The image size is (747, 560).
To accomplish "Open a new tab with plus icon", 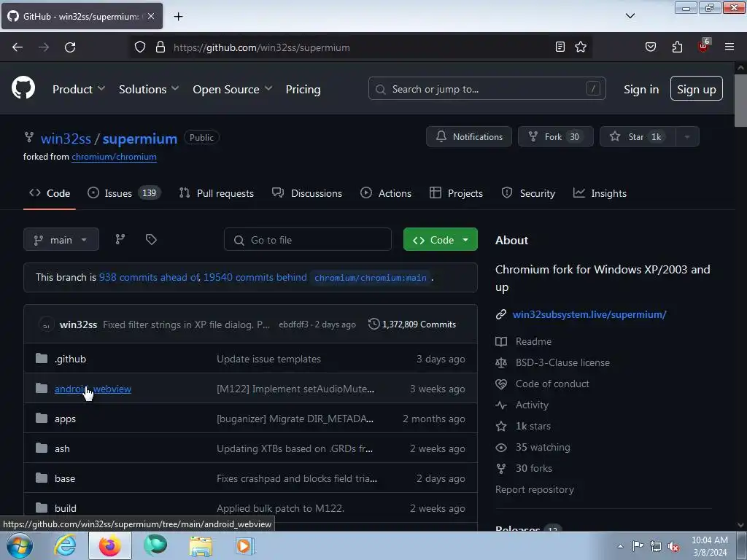I will click(x=178, y=17).
